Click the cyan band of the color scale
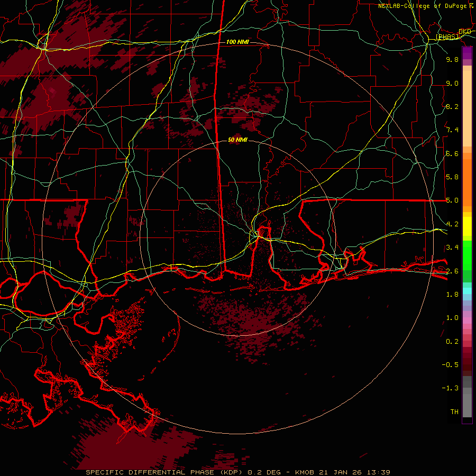Screen dimensions: 476x476 tap(467, 291)
